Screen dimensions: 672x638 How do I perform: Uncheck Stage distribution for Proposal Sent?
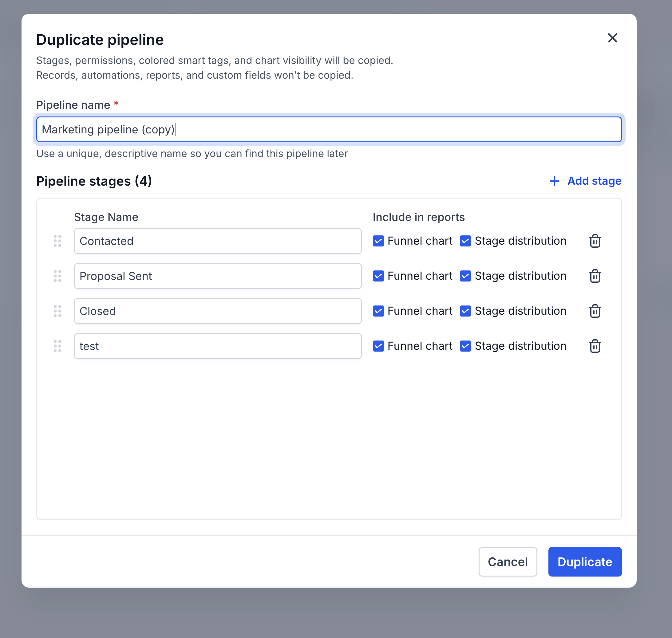465,276
